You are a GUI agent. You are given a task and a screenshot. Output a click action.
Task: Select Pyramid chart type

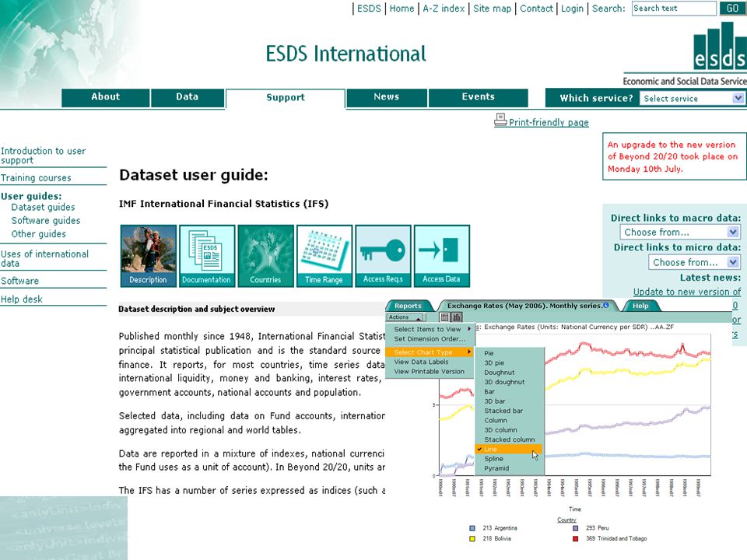coord(509,468)
